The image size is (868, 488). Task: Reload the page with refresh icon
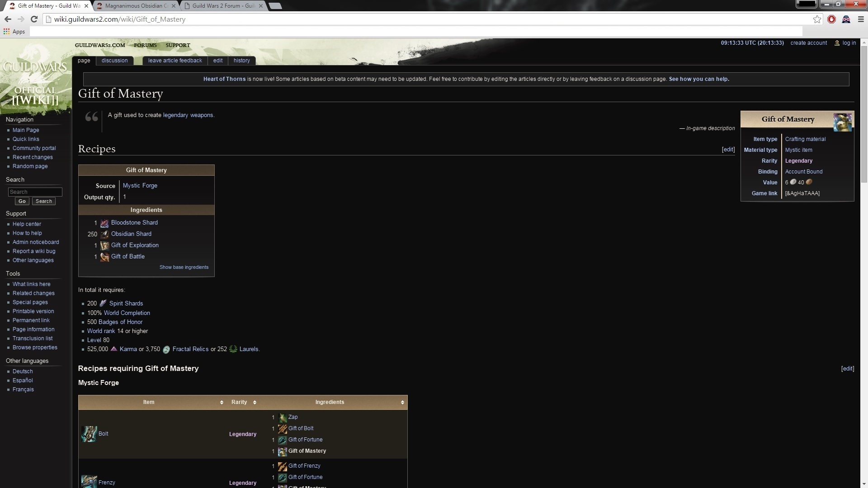(x=34, y=19)
